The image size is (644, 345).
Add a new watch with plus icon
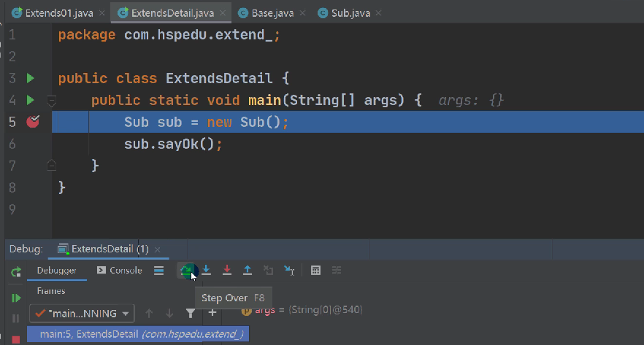pos(212,313)
